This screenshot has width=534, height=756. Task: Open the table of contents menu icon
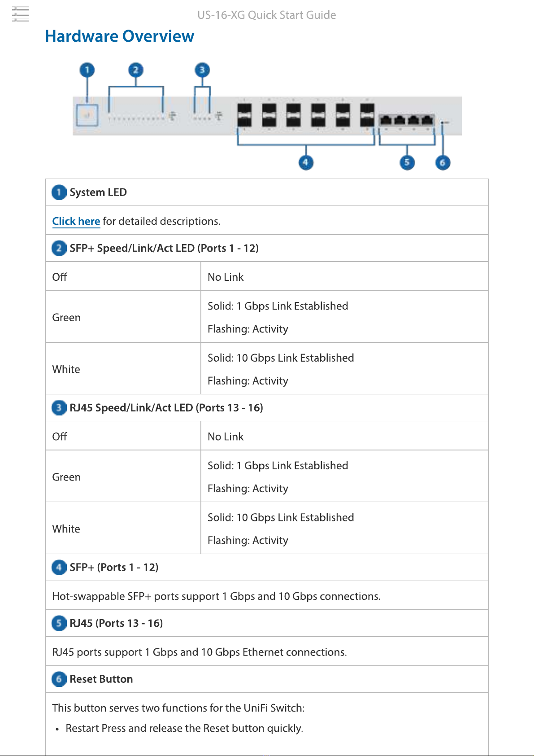click(20, 14)
